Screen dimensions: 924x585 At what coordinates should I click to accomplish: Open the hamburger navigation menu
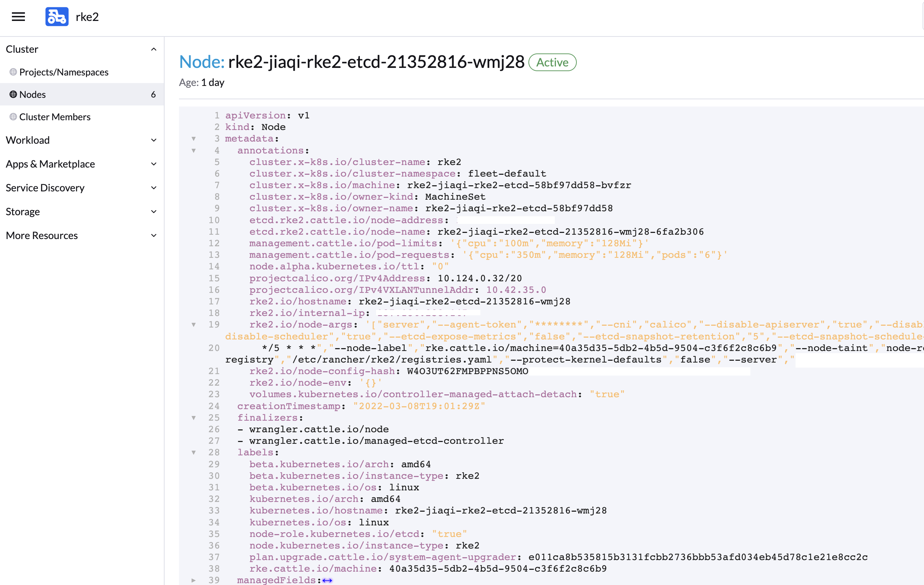[18, 17]
